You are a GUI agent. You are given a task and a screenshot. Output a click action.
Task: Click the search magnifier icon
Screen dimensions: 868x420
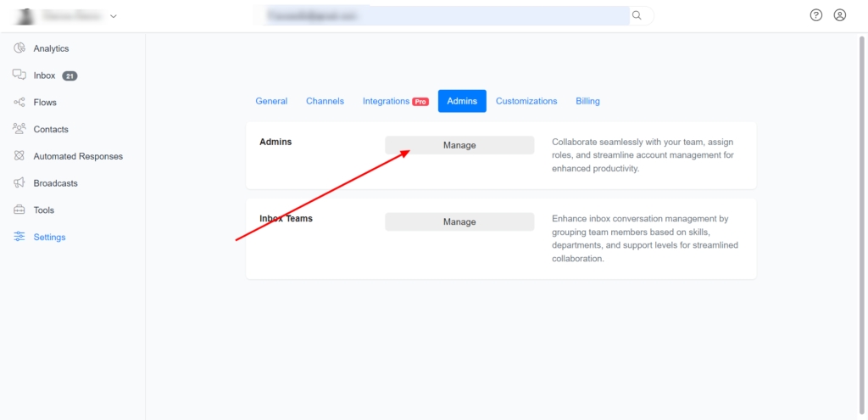pos(637,15)
